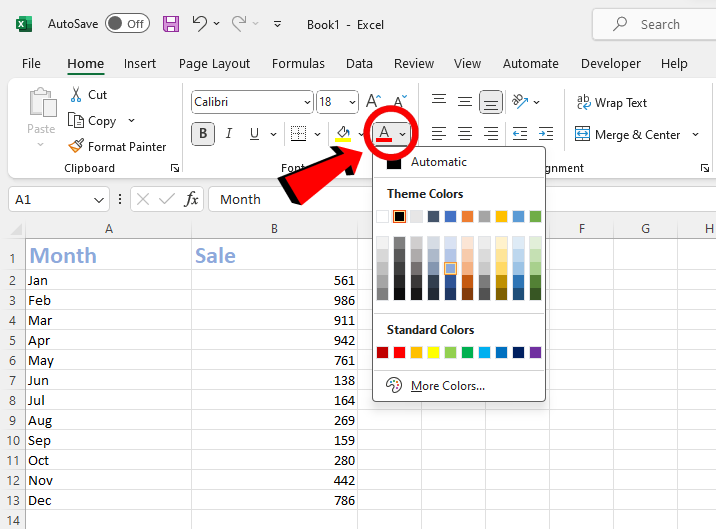Click the Wrap Text button
716x529 pixels.
[611, 102]
